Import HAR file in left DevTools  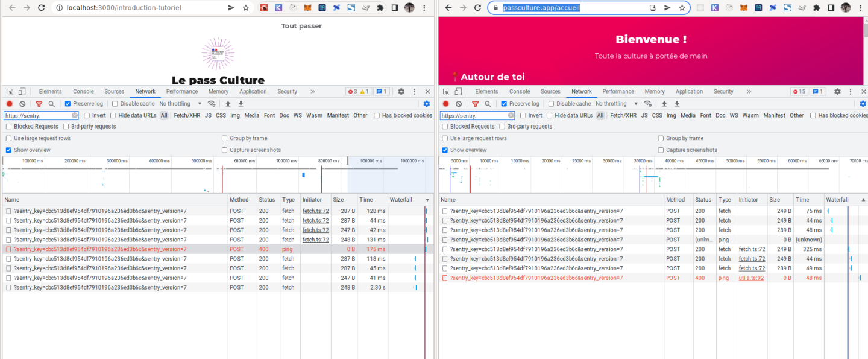tap(228, 104)
